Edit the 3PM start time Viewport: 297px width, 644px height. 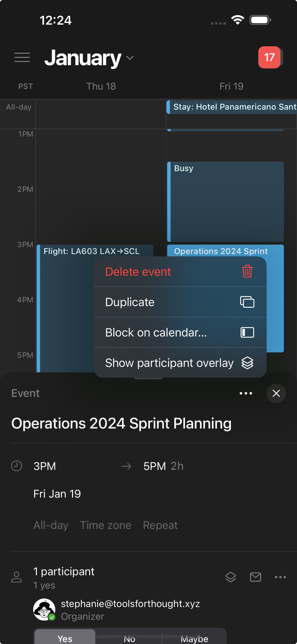click(x=45, y=466)
